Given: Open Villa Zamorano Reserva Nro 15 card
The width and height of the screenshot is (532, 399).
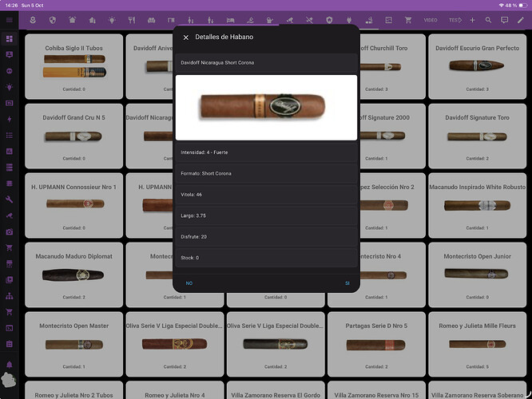Looking at the screenshot, I should 376,390.
